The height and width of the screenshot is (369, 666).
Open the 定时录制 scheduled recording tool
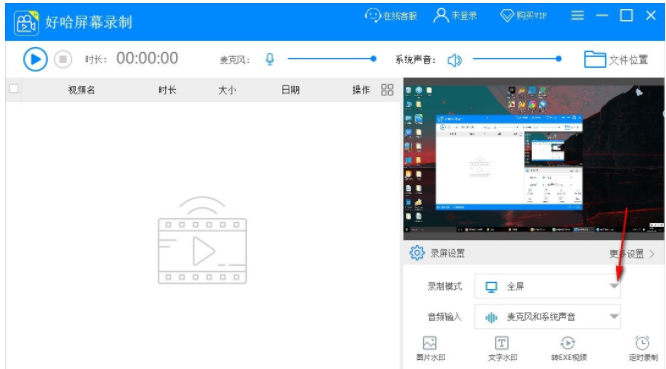tap(643, 348)
